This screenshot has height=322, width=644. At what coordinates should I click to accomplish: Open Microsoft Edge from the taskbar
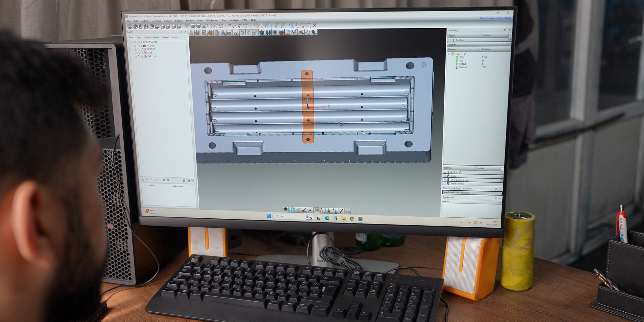[327, 218]
